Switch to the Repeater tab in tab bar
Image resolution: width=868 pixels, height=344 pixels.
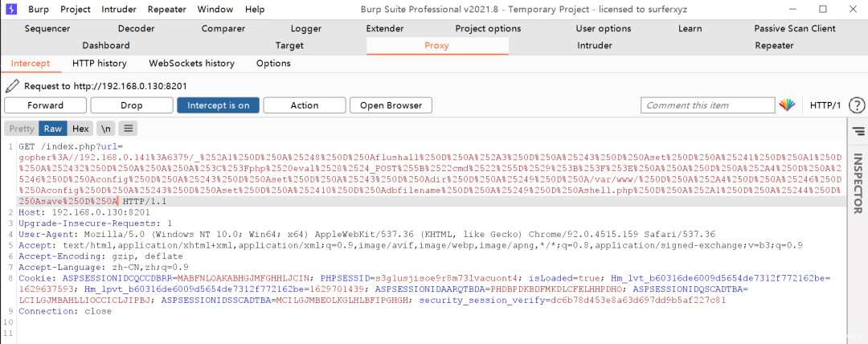(774, 46)
